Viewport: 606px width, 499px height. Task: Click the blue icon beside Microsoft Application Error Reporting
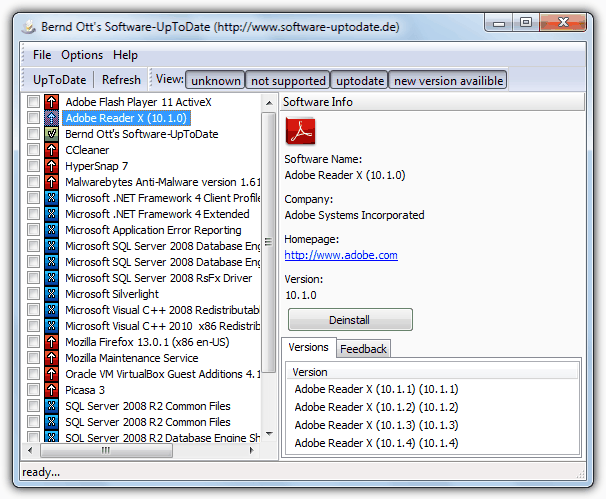click(51, 230)
